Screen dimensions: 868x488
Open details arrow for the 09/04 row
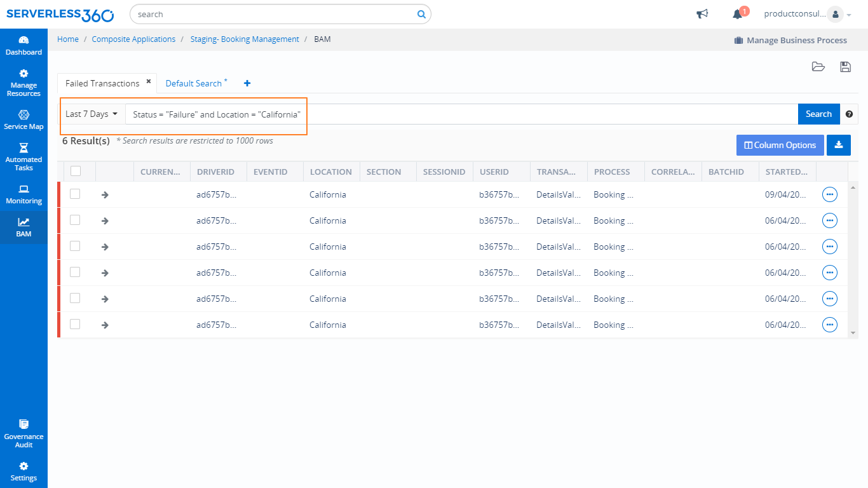coord(105,194)
